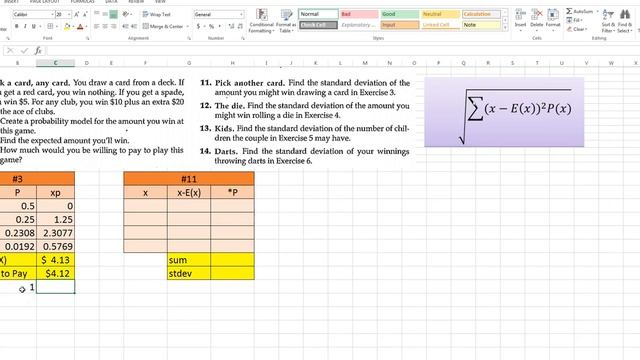The image size is (640, 360).
Task: Apply the red Font Color
Action: pos(80,27)
